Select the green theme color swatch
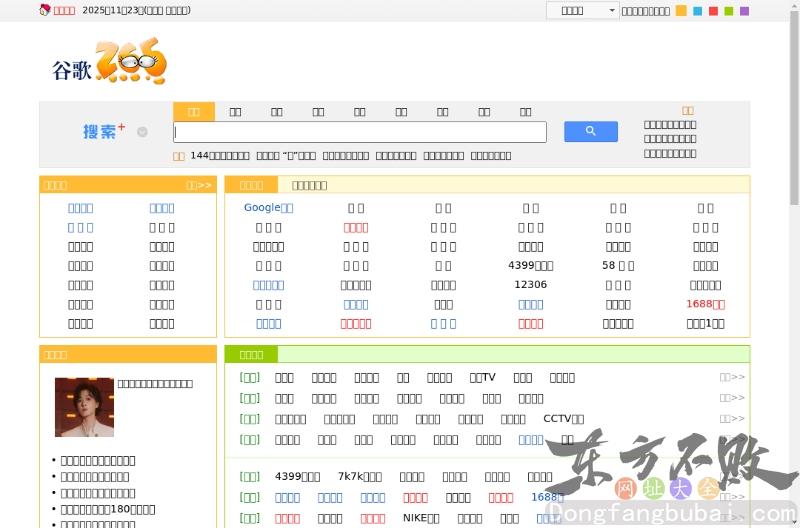This screenshot has height=528, width=800. click(729, 11)
